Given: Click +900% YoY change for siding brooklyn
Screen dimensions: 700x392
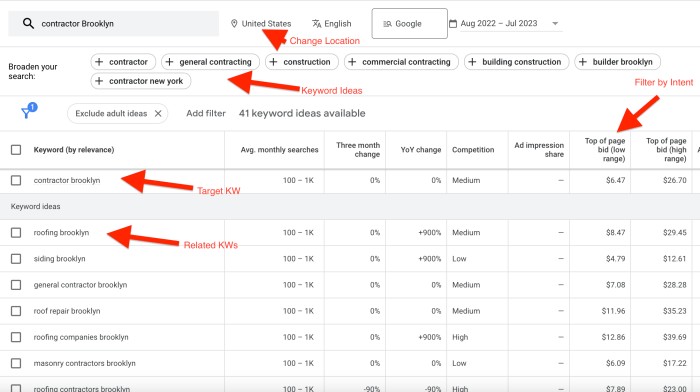Looking at the screenshot, I should click(x=429, y=259).
